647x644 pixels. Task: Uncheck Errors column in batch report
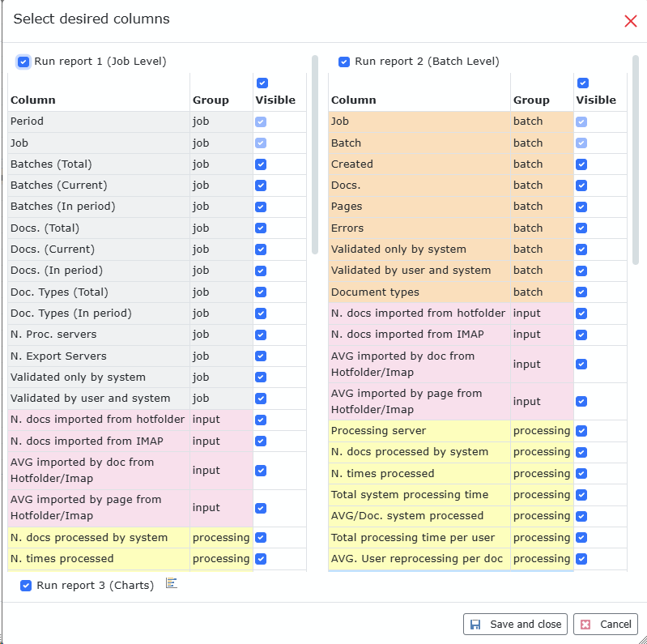(581, 228)
